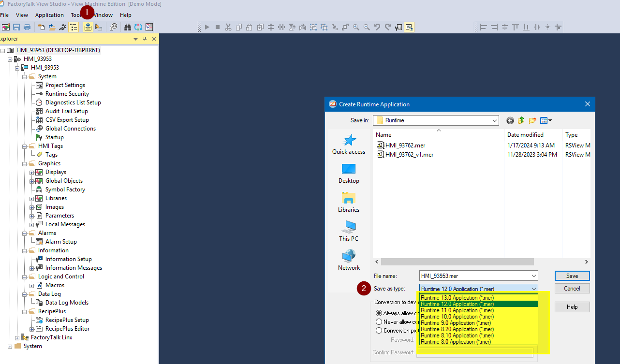This screenshot has width=620, height=364.
Task: Select the Never allow conversion radio button
Action: coord(379,322)
